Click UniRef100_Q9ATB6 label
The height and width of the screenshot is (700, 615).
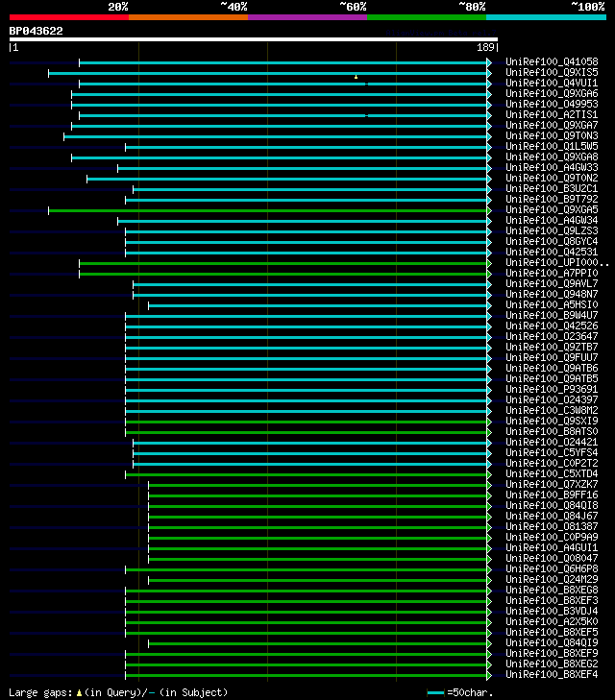[552, 369]
